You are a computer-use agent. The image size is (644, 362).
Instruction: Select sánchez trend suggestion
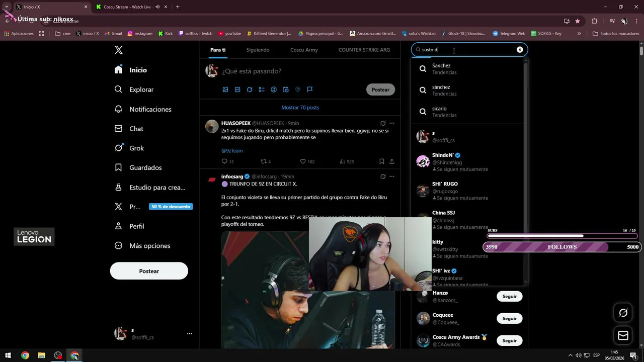pyautogui.click(x=467, y=90)
